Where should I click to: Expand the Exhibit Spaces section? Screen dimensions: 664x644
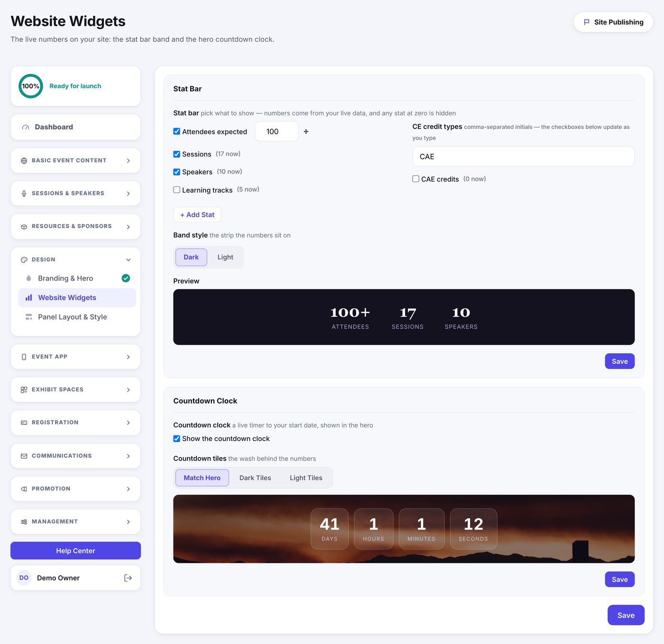click(75, 390)
